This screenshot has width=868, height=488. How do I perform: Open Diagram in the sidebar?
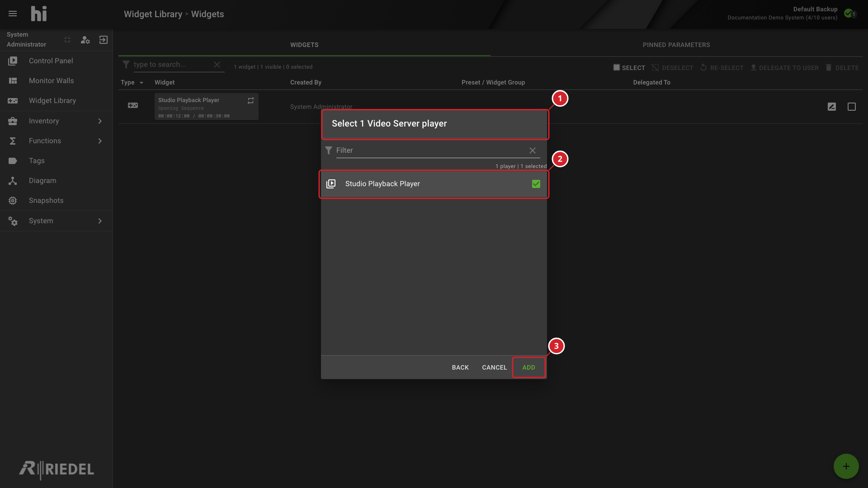click(x=57, y=180)
